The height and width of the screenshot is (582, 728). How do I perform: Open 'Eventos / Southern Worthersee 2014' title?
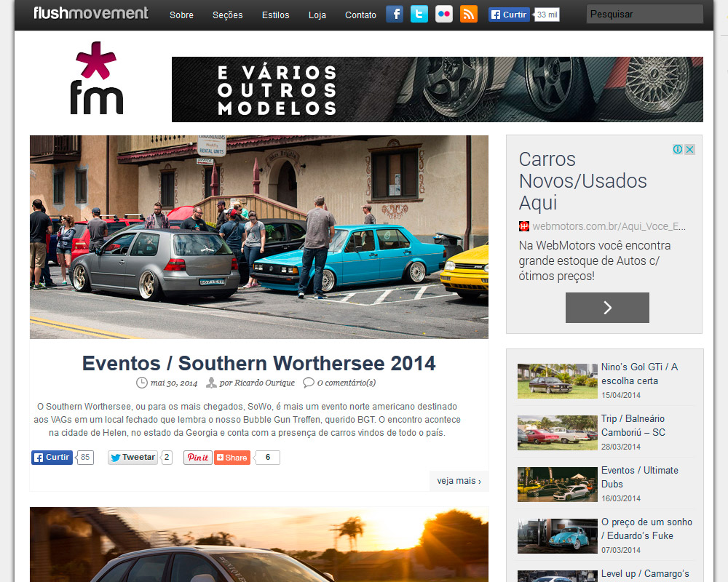point(258,363)
